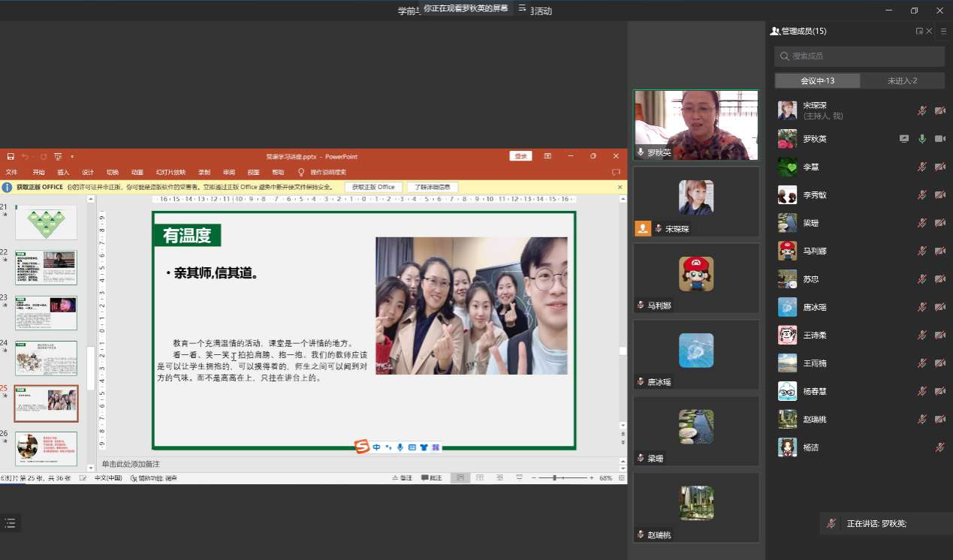Switch to slide sorter view in status bar
Screen dimensions: 953x560
coord(479,478)
